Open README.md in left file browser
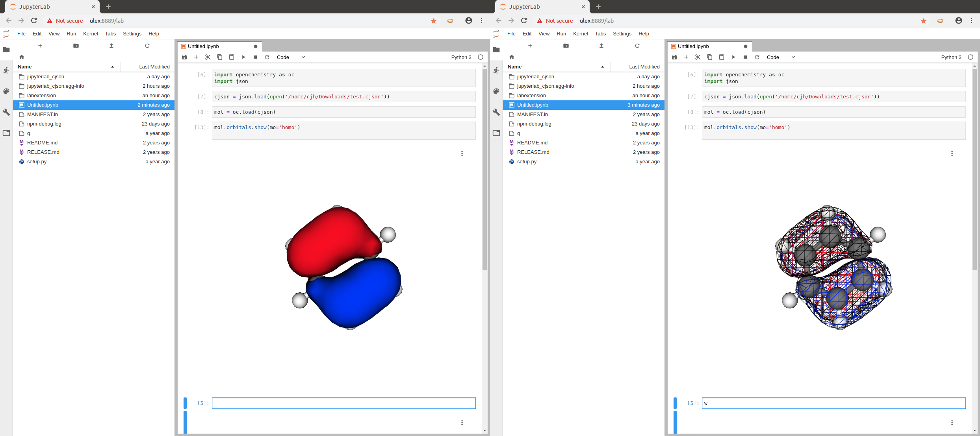Image resolution: width=980 pixels, height=436 pixels. click(94, 143)
